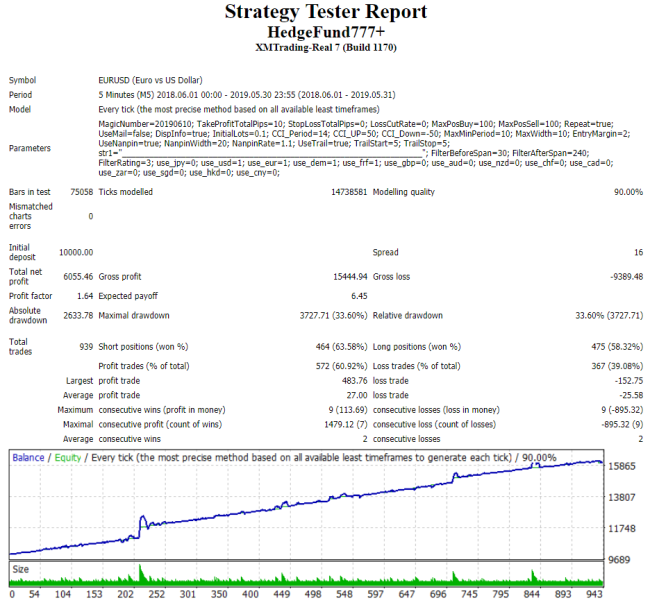The width and height of the screenshot is (650, 605).
Task: Click the consecutive profit value 1479.12 (7)
Action: (346, 424)
